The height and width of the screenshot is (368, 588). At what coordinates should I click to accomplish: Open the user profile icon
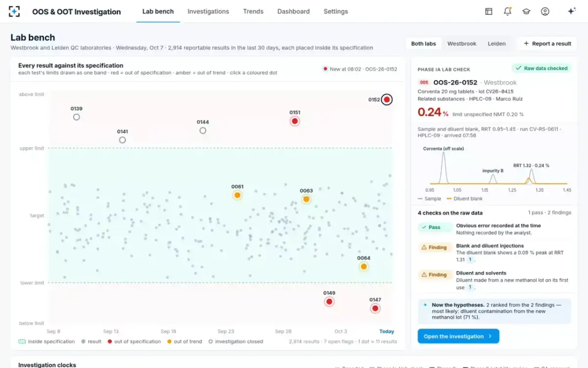point(545,11)
